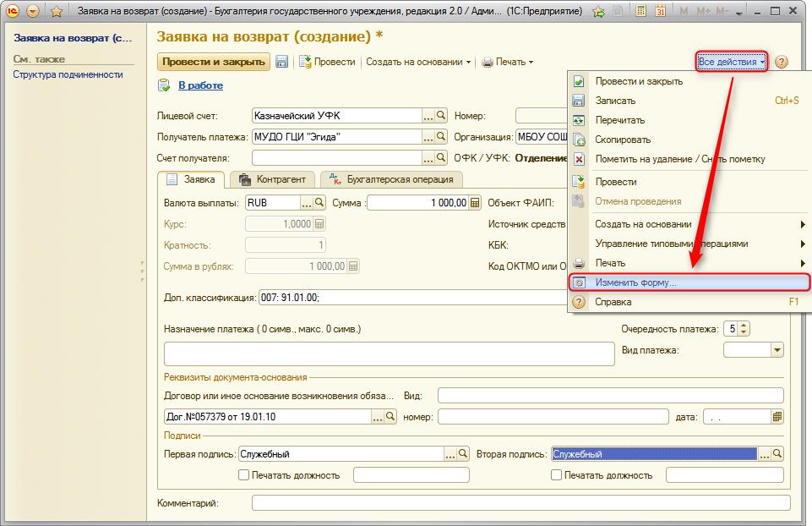The height and width of the screenshot is (526, 812).
Task: Click Комментарий input field
Action: click(x=521, y=502)
